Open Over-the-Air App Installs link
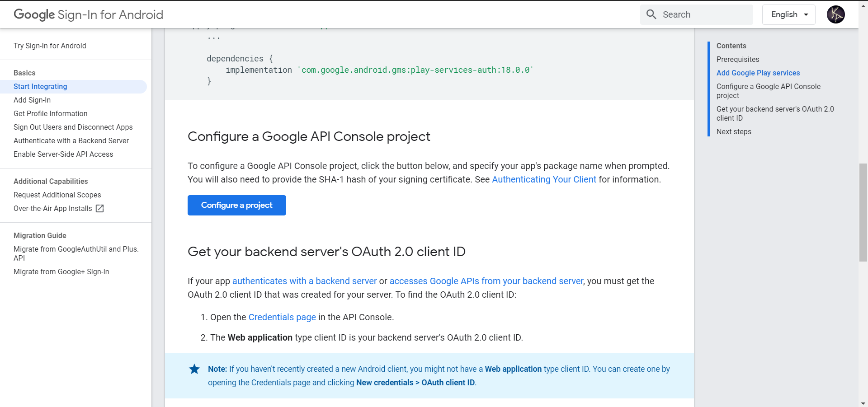Screen dimensions: 868x407 53,208
